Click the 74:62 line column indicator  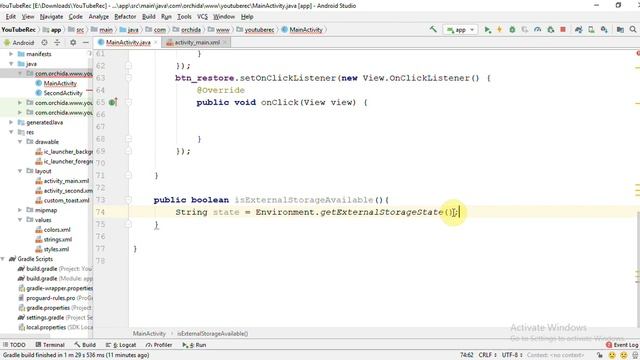467,355
